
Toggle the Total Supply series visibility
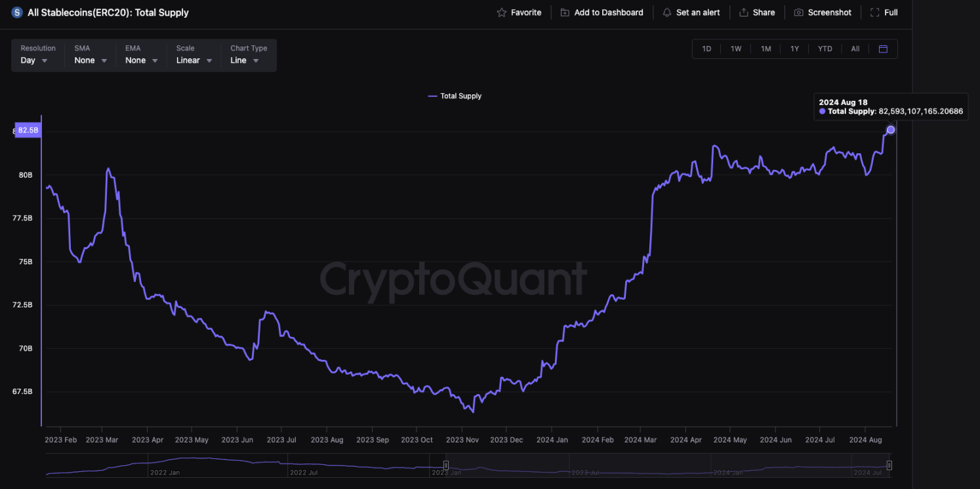pos(455,96)
